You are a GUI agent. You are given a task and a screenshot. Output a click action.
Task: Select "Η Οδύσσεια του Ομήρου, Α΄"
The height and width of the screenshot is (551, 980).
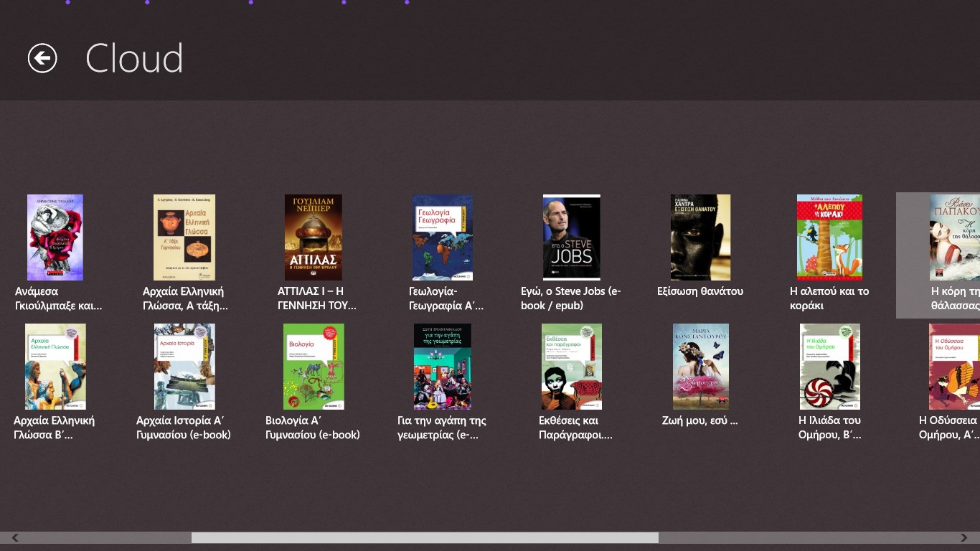(x=954, y=367)
